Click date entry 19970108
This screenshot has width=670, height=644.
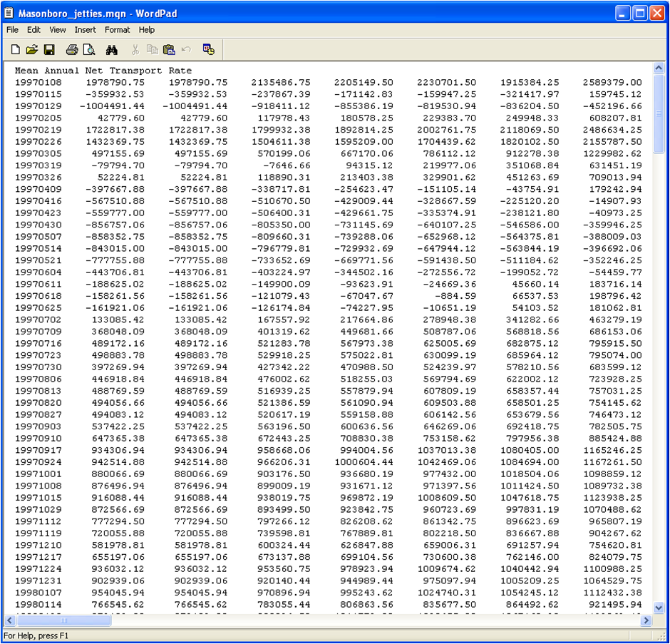[38, 82]
